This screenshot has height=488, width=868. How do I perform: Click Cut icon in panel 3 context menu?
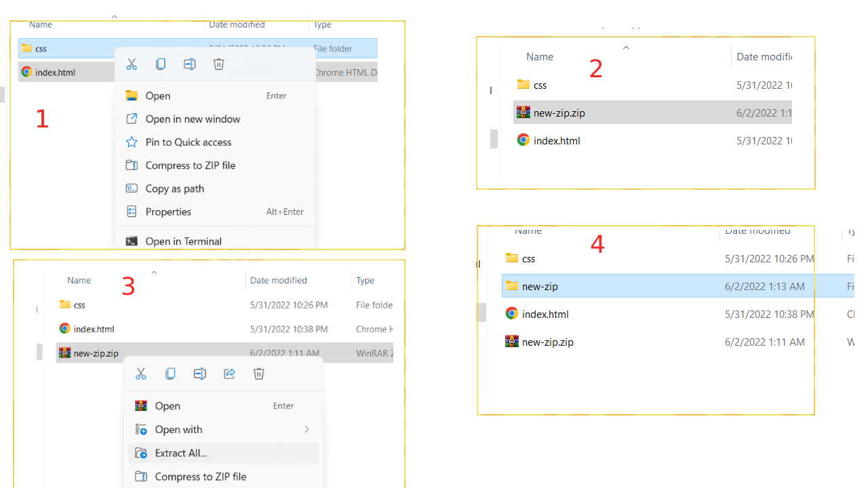click(x=141, y=373)
